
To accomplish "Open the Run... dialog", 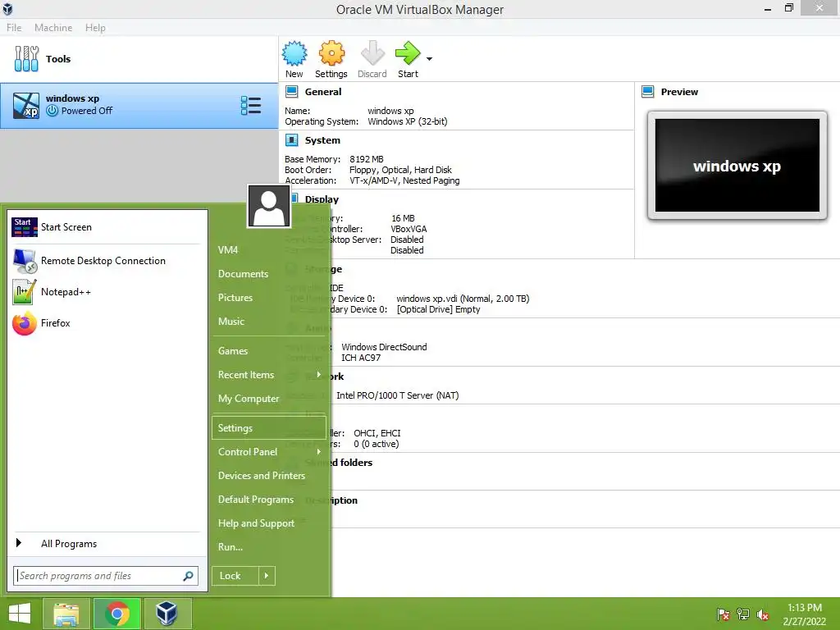I will click(x=269, y=547).
